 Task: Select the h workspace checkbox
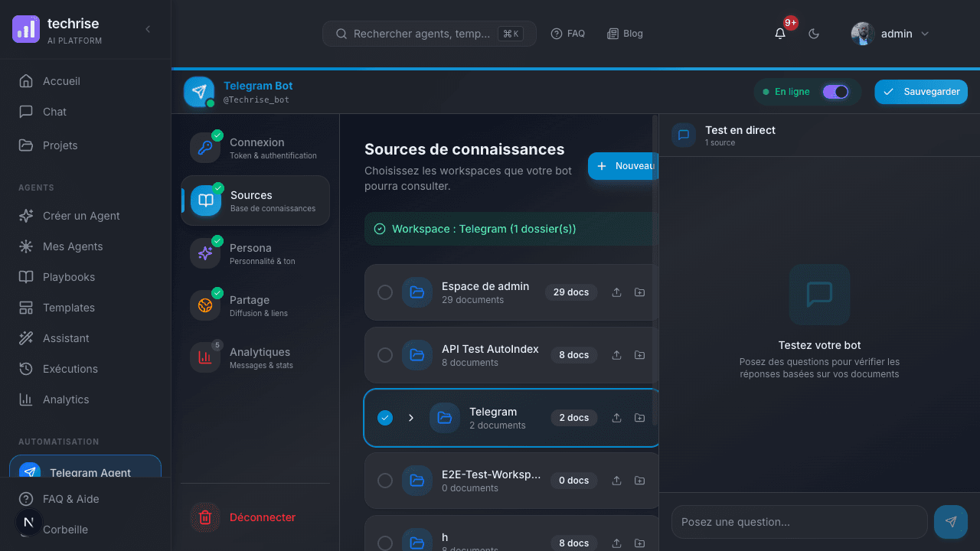[385, 543]
